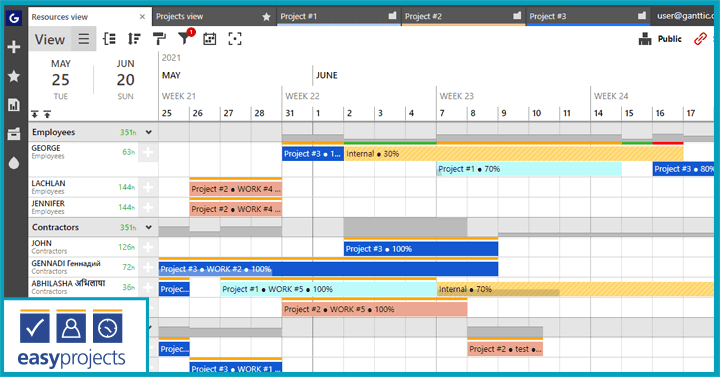Switch to the Project #1 tab
Screen dimensions: 720x377
pos(339,17)
